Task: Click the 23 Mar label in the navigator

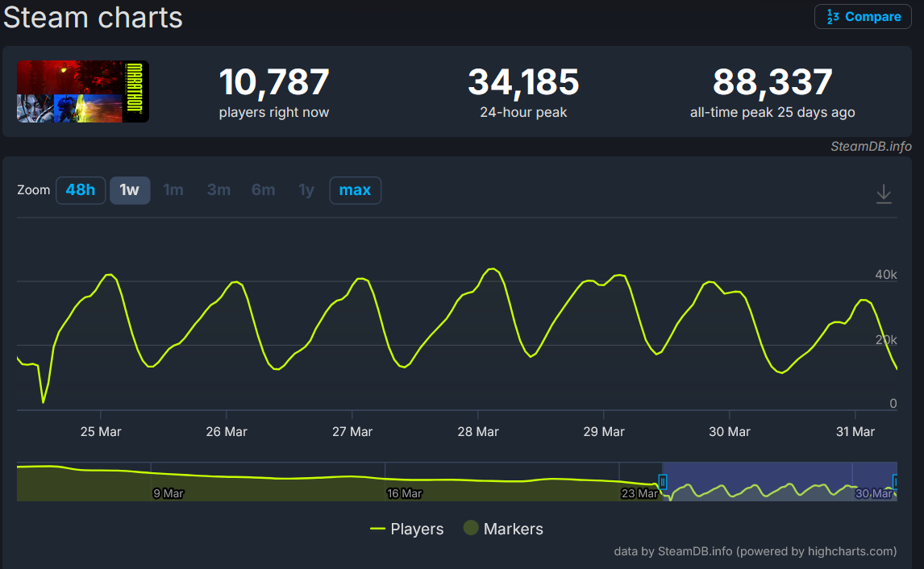Action: click(x=639, y=493)
